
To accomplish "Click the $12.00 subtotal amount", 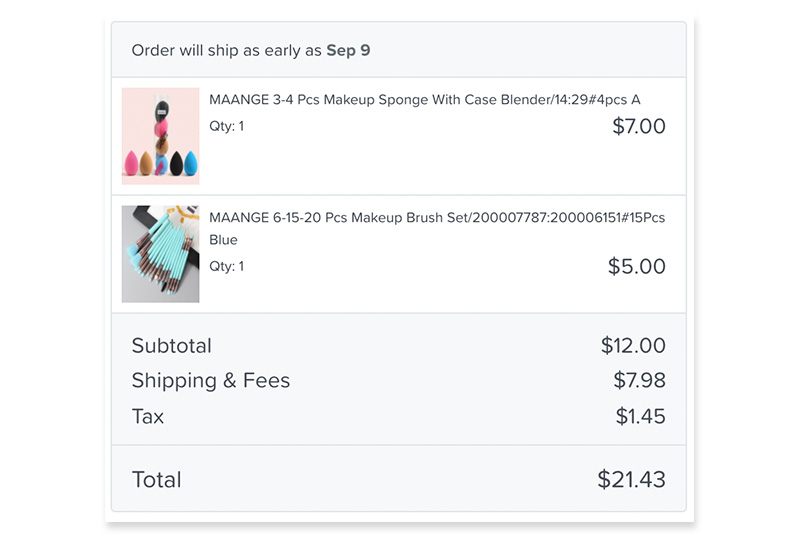I will 633,346.
